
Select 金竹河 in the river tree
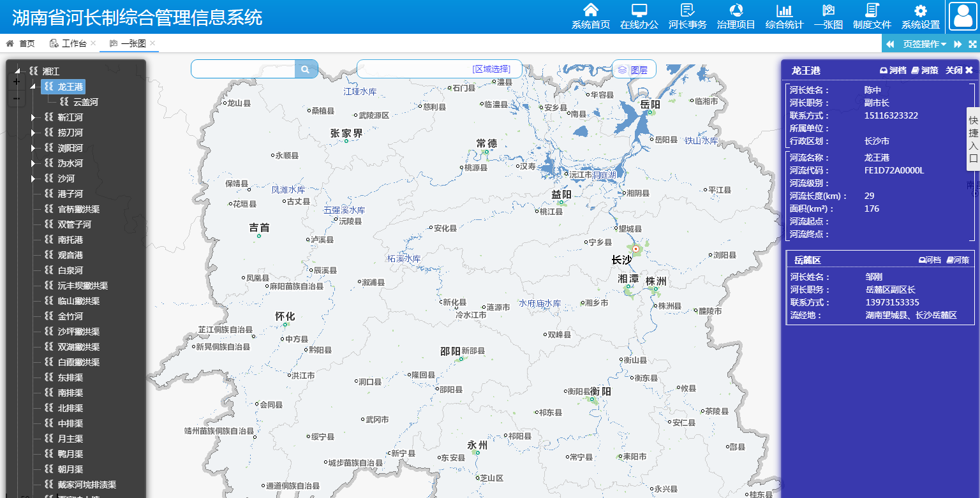click(x=70, y=316)
